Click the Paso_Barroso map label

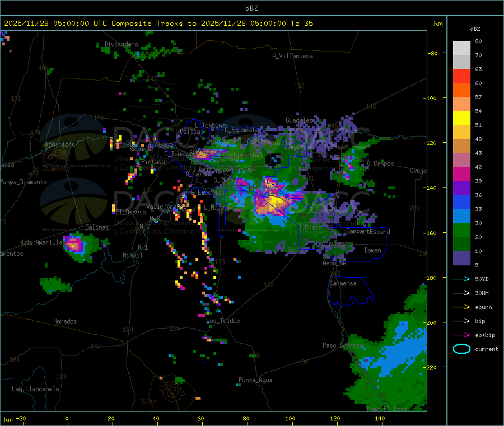[x=343, y=345]
